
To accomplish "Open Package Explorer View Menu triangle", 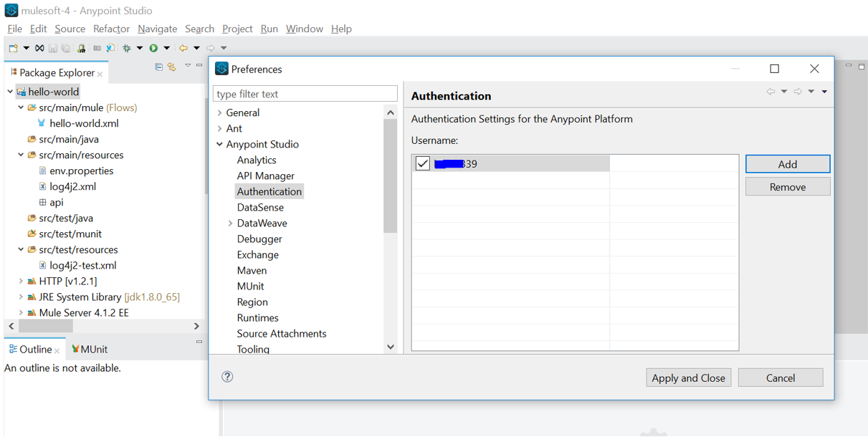I will click(x=188, y=66).
